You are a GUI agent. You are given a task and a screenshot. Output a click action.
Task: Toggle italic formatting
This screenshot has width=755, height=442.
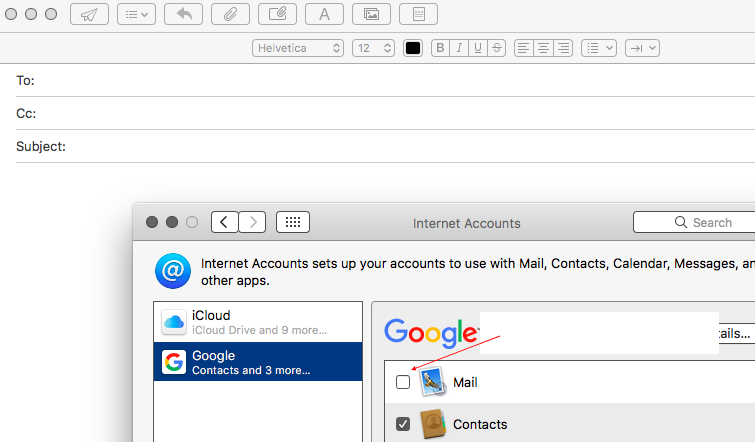(459, 48)
